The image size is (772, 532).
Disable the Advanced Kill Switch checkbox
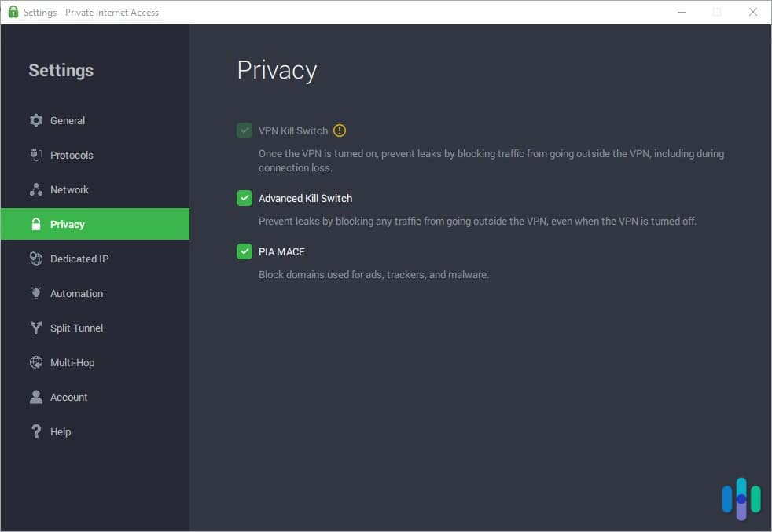point(244,198)
